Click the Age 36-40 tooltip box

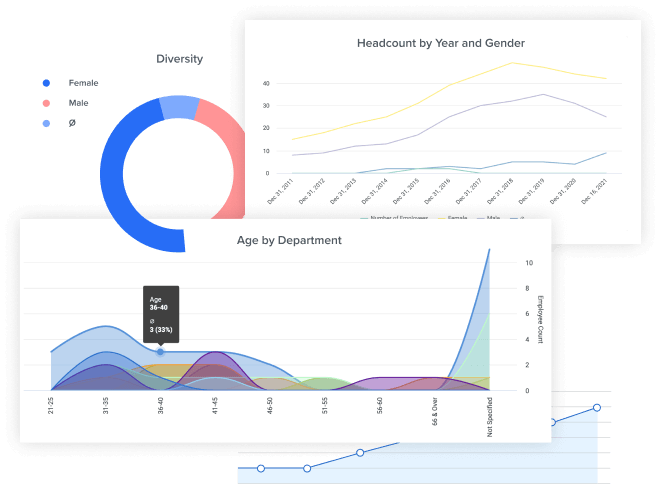pyautogui.click(x=160, y=316)
